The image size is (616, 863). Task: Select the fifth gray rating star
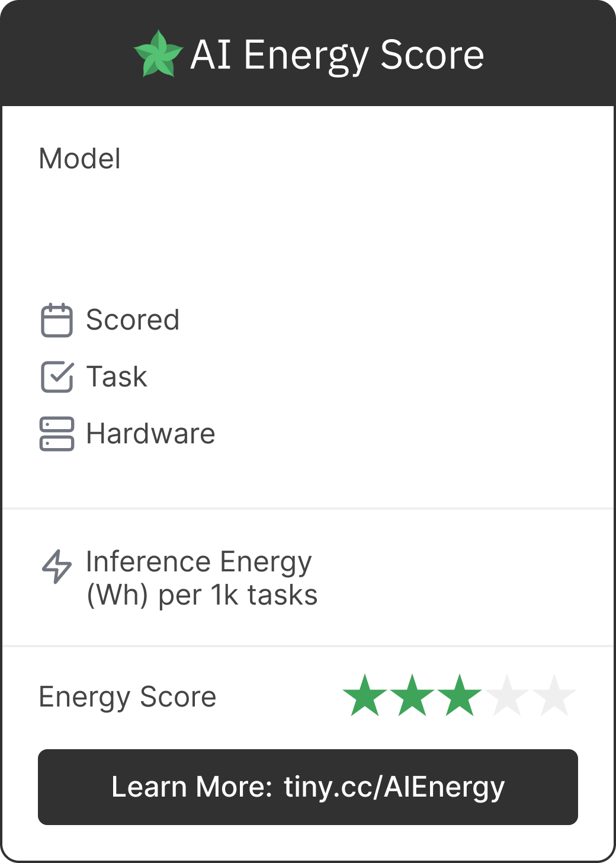tap(554, 696)
